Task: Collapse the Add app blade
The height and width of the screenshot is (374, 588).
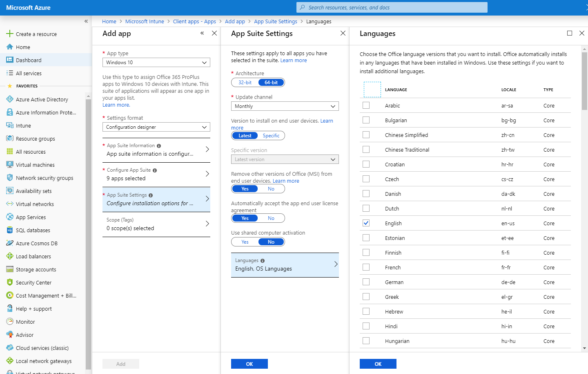Action: [202, 33]
